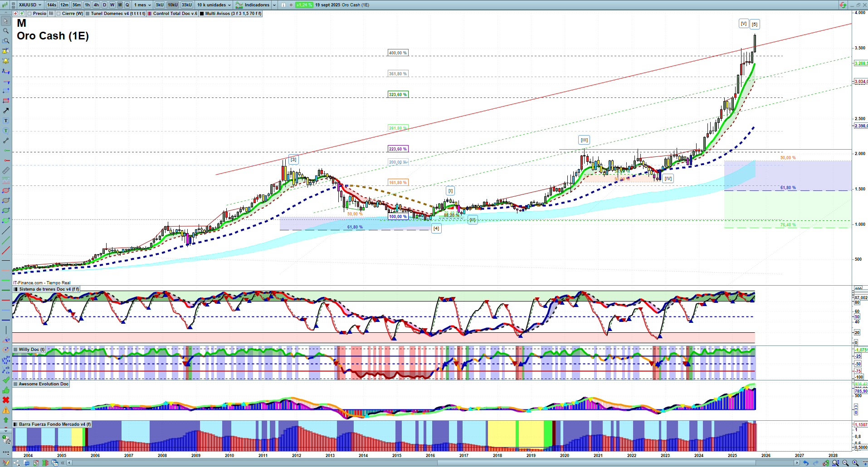Screen dimensions: 868x467
Task: Switch to the W weekly timeframe
Action: (112, 5)
